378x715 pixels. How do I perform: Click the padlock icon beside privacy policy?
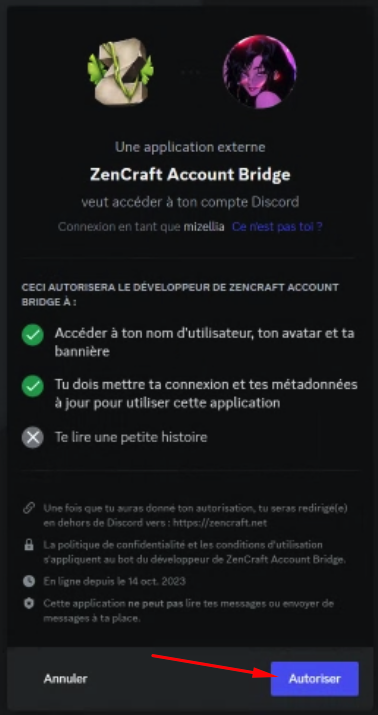point(29,545)
